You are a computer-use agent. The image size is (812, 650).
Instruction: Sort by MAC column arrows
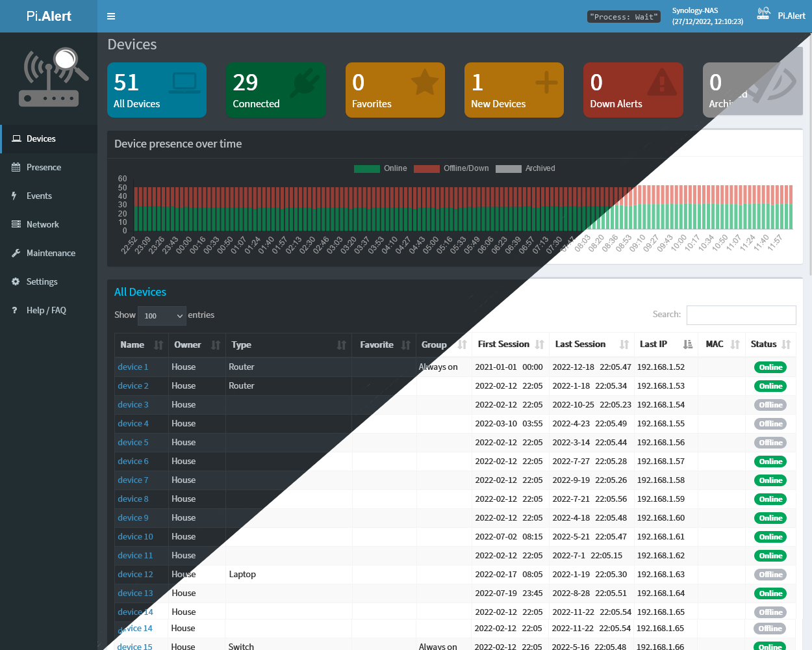[735, 344]
